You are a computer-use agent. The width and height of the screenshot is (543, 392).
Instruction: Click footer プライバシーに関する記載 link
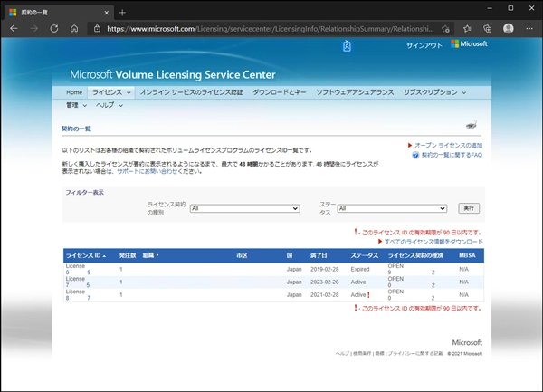tap(415, 354)
